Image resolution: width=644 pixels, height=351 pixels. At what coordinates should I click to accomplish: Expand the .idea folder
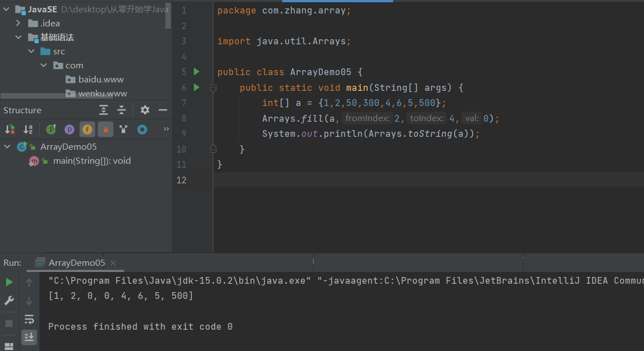point(18,23)
